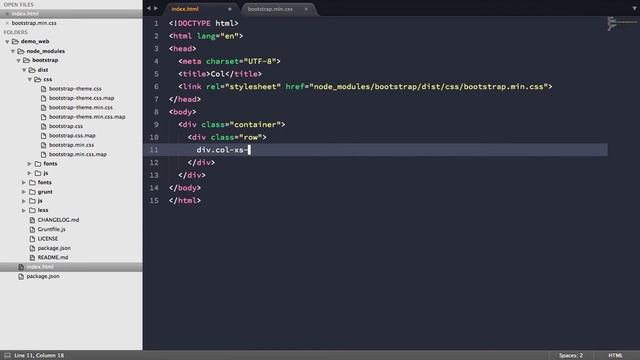Viewport: 640px width, 360px height.
Task: Open bootstrap-theme.css.map file
Action: coord(81,98)
